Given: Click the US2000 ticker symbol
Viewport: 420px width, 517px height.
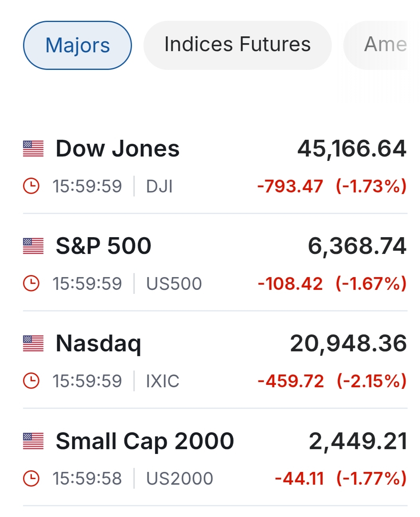Looking at the screenshot, I should pos(179,478).
